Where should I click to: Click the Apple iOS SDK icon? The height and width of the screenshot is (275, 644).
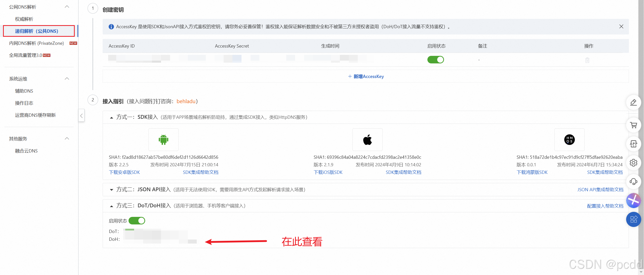tap(367, 140)
